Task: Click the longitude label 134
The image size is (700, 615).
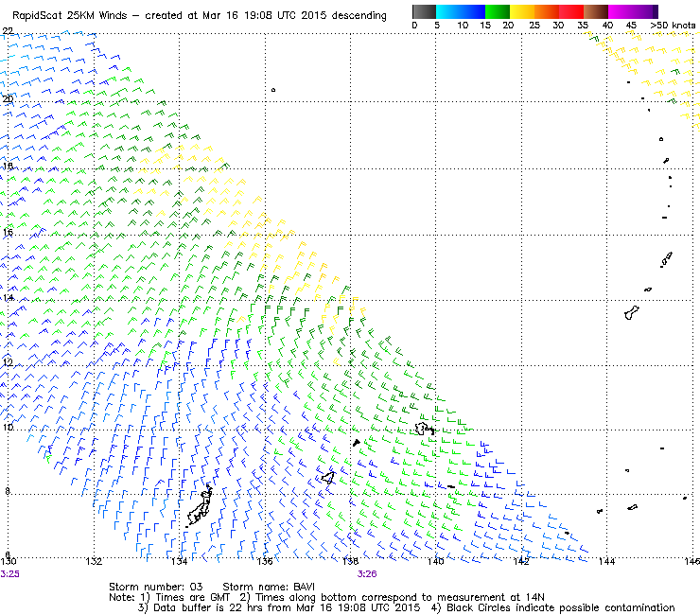Action: tap(179, 562)
